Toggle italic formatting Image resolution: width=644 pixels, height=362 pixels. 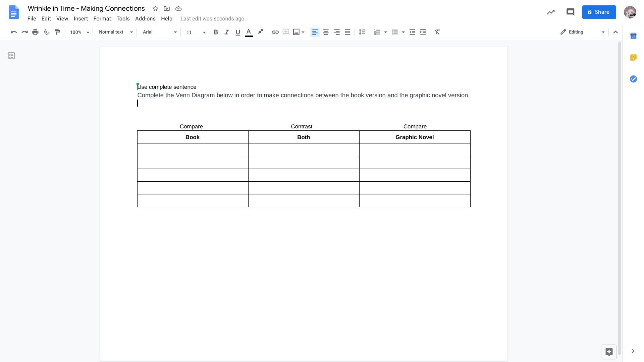pyautogui.click(x=227, y=32)
